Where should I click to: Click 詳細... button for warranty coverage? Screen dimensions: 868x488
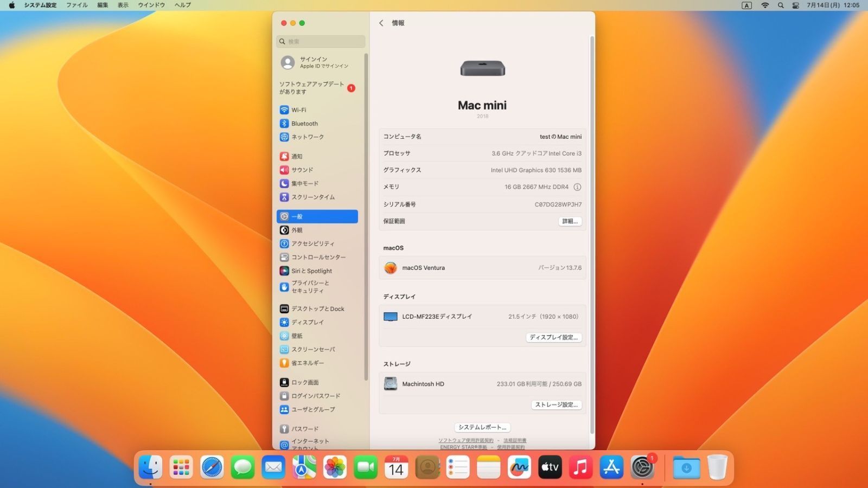(570, 221)
